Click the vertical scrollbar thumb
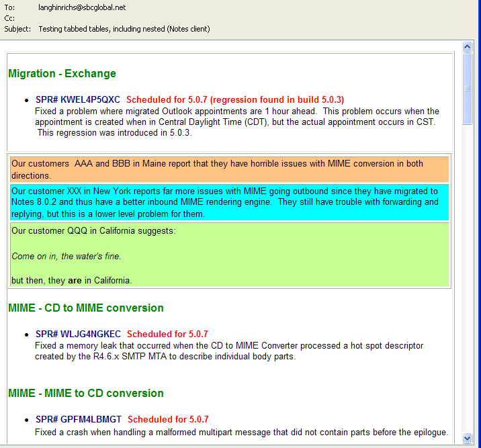This screenshot has height=448, width=481. pyautogui.click(x=468, y=88)
